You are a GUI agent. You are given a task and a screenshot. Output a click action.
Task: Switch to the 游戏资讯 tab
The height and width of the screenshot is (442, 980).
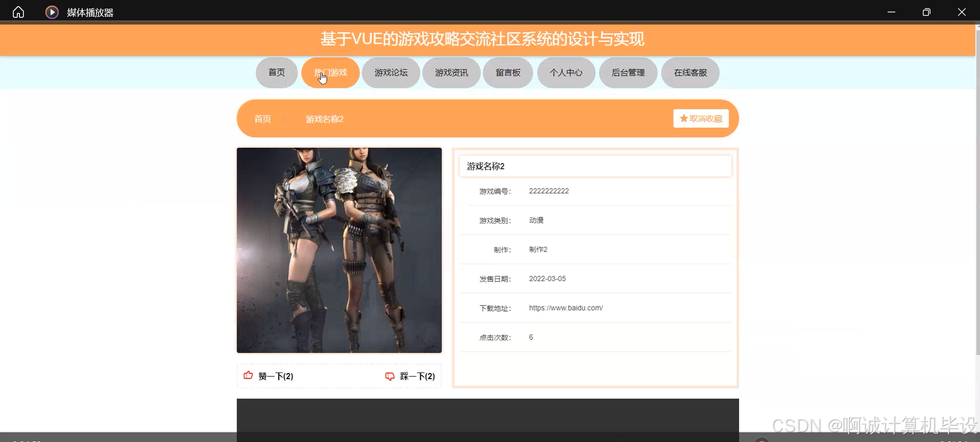(x=451, y=73)
